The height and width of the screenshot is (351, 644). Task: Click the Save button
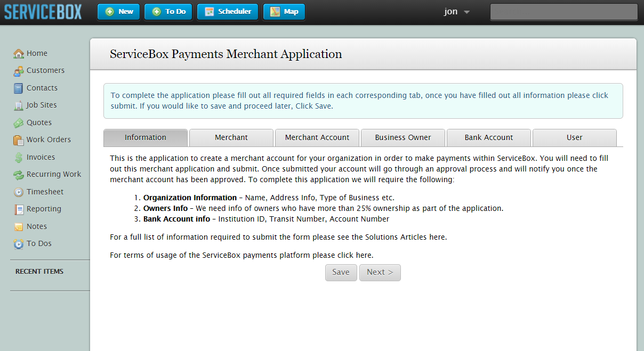tap(341, 272)
